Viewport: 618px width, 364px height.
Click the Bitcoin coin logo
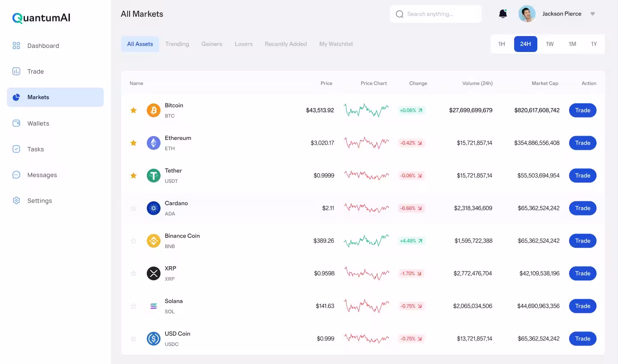154,110
